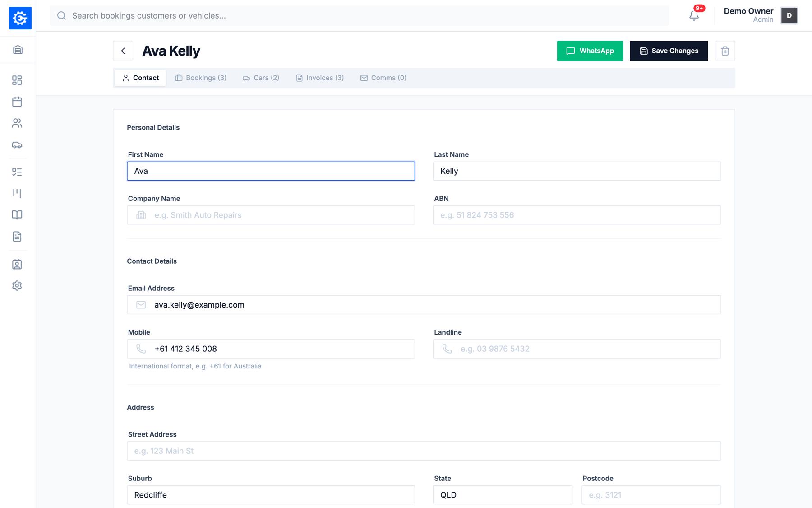Open the task checklist icon
812x508 pixels.
17,172
